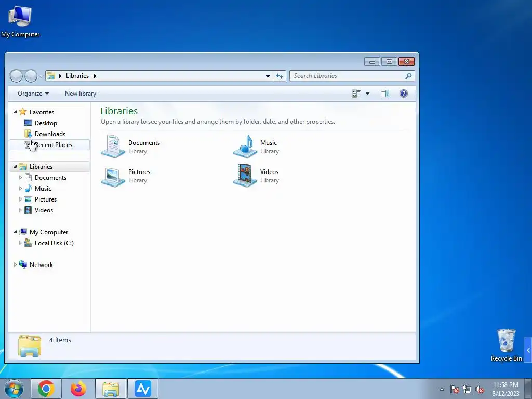532x399 pixels.
Task: Select Desktop under Favorites
Action: [46, 123]
